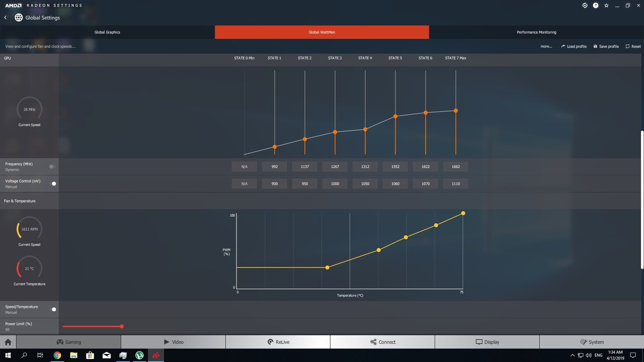Viewport: 644px width, 362px height.
Task: Select the Global WattMan tab
Action: point(322,32)
